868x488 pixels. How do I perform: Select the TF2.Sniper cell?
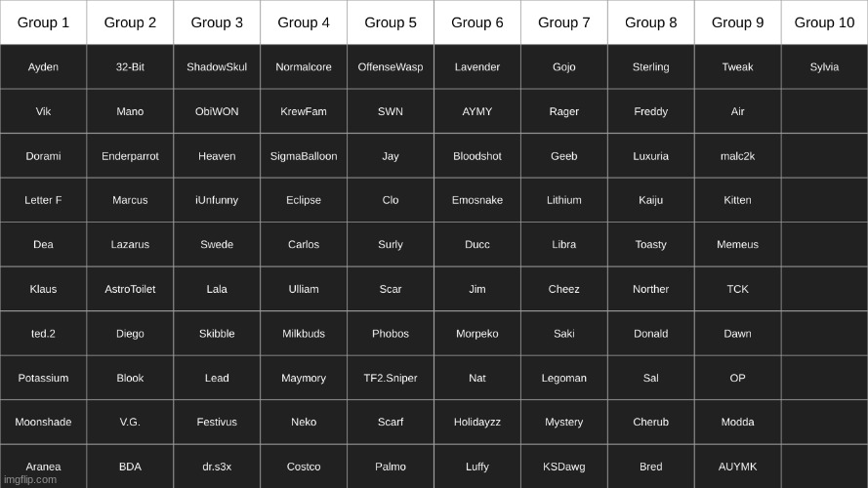click(391, 378)
